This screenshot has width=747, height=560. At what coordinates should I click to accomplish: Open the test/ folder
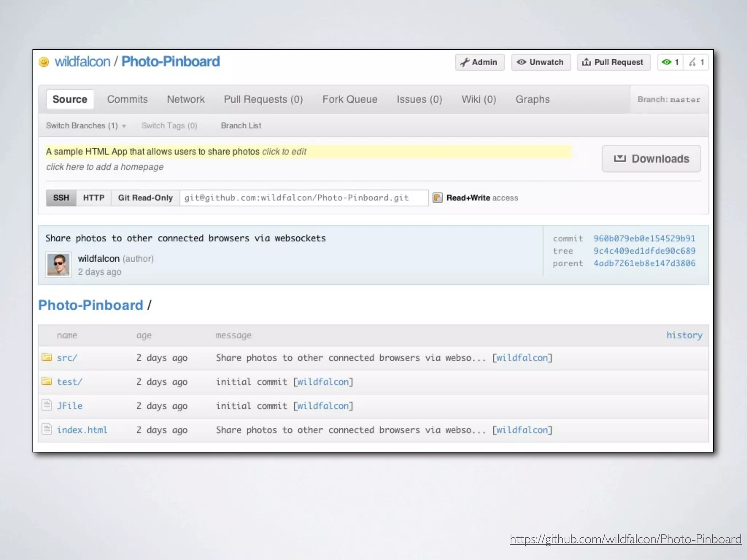coord(70,382)
